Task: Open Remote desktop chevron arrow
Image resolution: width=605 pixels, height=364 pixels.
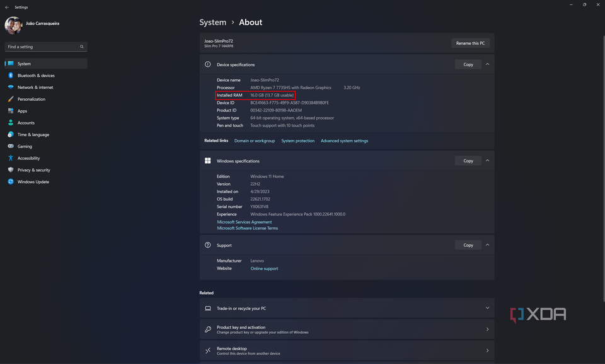Action: [x=487, y=351]
